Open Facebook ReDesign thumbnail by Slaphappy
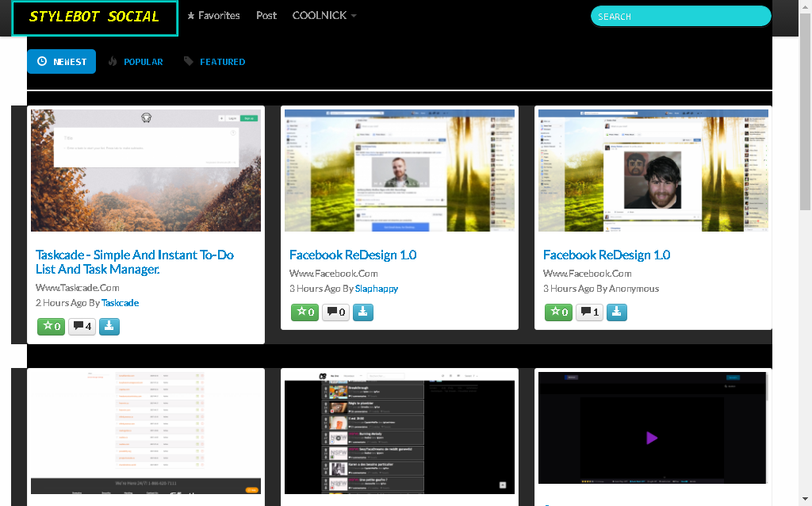Viewport: 812px width, 506px height. coord(400,171)
